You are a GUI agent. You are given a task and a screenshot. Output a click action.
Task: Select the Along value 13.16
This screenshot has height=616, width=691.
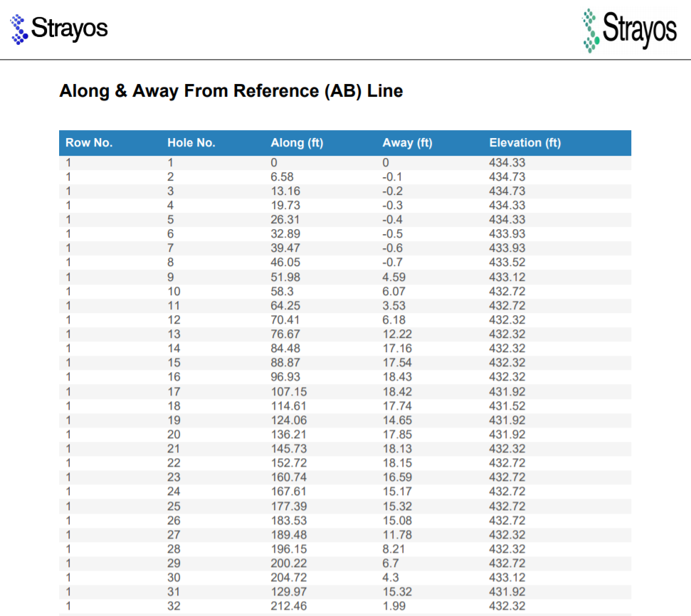click(285, 191)
